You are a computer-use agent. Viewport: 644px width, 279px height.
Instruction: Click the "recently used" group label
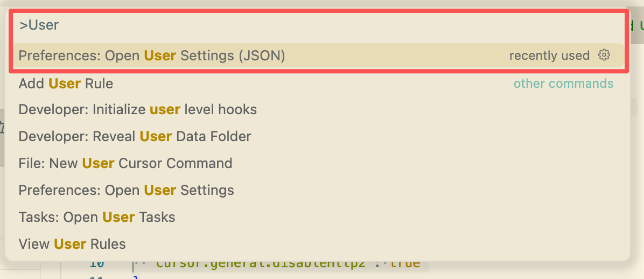click(549, 55)
